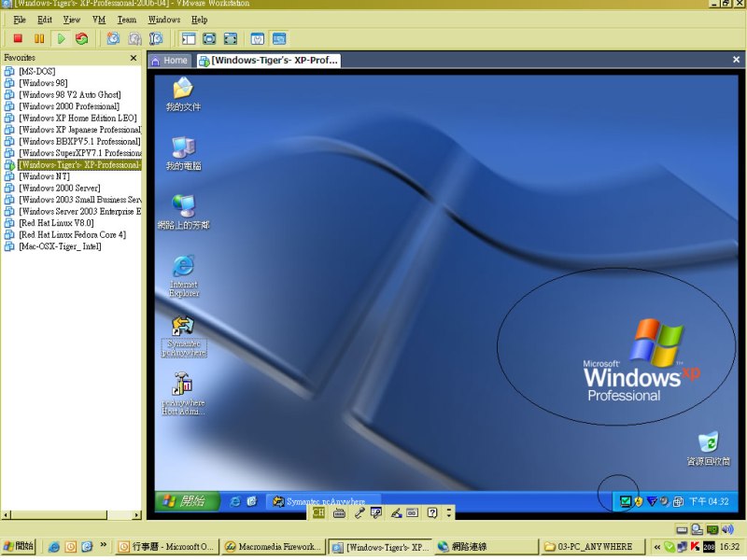Open the Help menu
747x560 pixels.
pyautogui.click(x=199, y=20)
